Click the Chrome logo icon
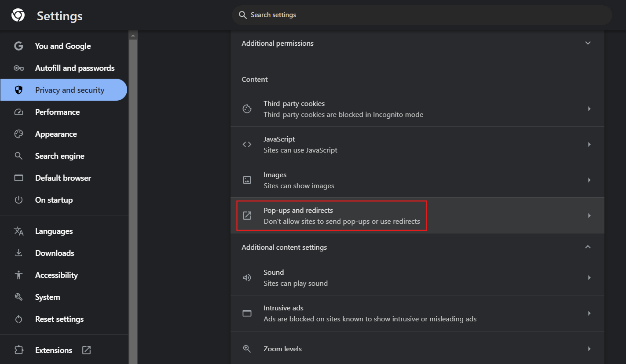 pyautogui.click(x=18, y=16)
